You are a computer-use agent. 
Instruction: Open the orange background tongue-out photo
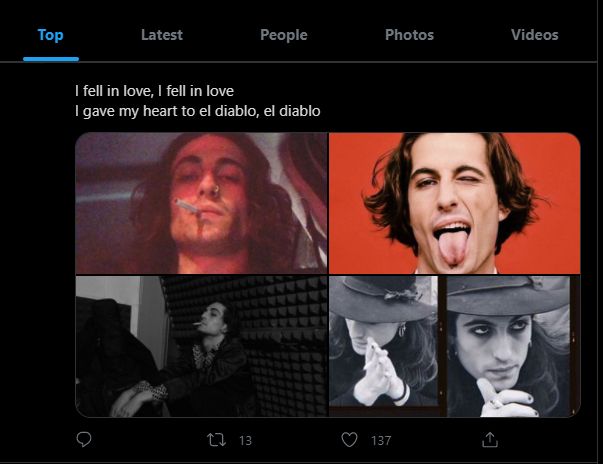click(x=455, y=203)
